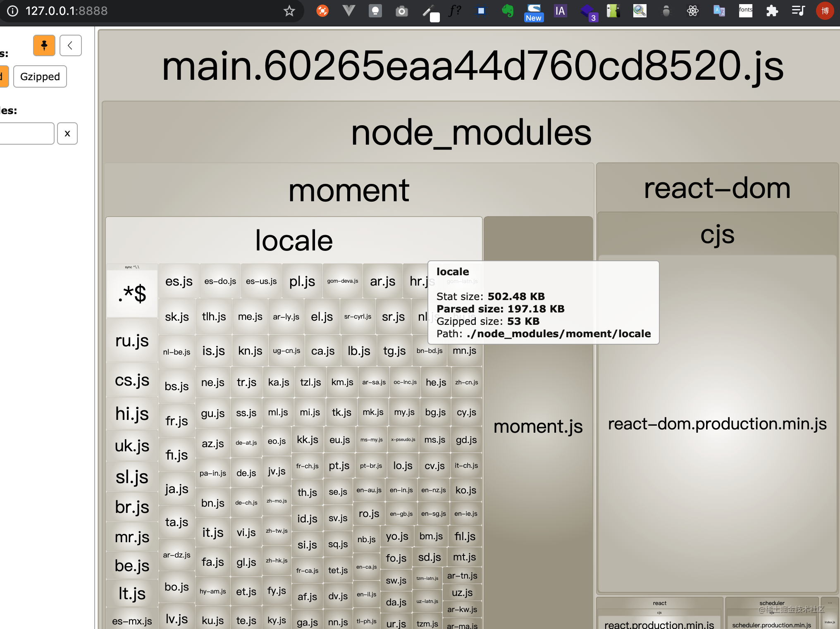Select the en-gb.js locale block
This screenshot has width=840, height=629.
click(401, 514)
